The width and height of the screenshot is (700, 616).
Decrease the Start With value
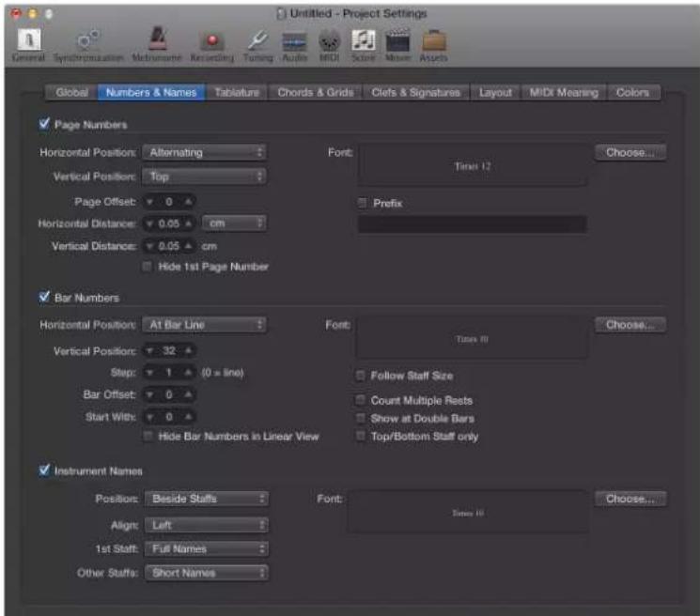(150, 417)
